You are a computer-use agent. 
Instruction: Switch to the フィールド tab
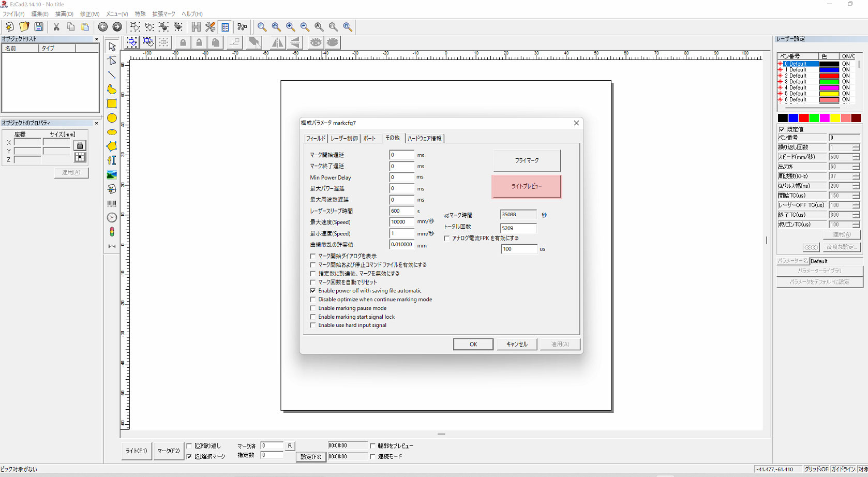pos(316,138)
